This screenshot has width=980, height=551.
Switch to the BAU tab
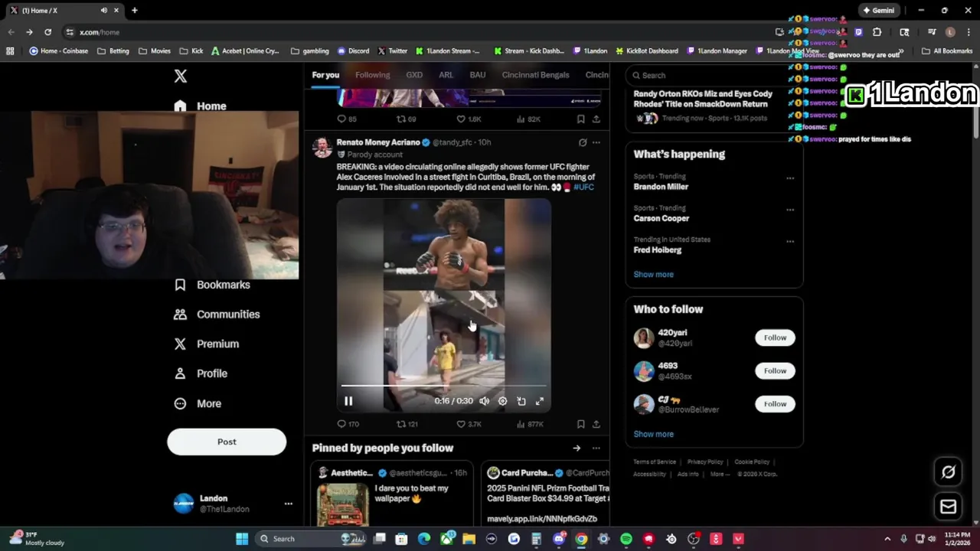[x=478, y=75]
